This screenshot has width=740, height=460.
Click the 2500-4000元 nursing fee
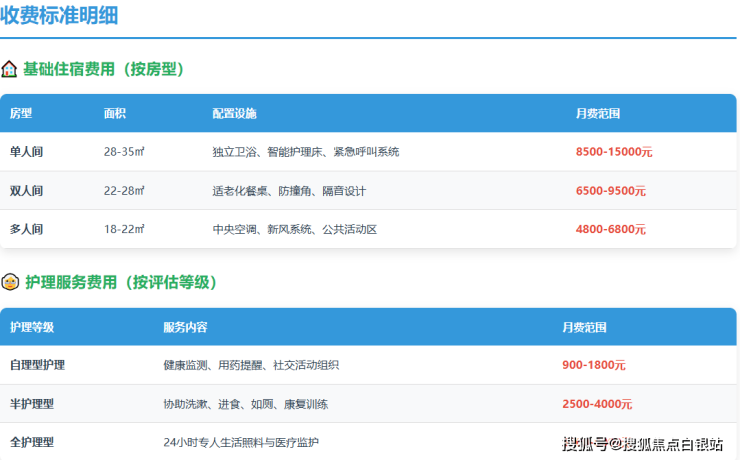coord(596,404)
